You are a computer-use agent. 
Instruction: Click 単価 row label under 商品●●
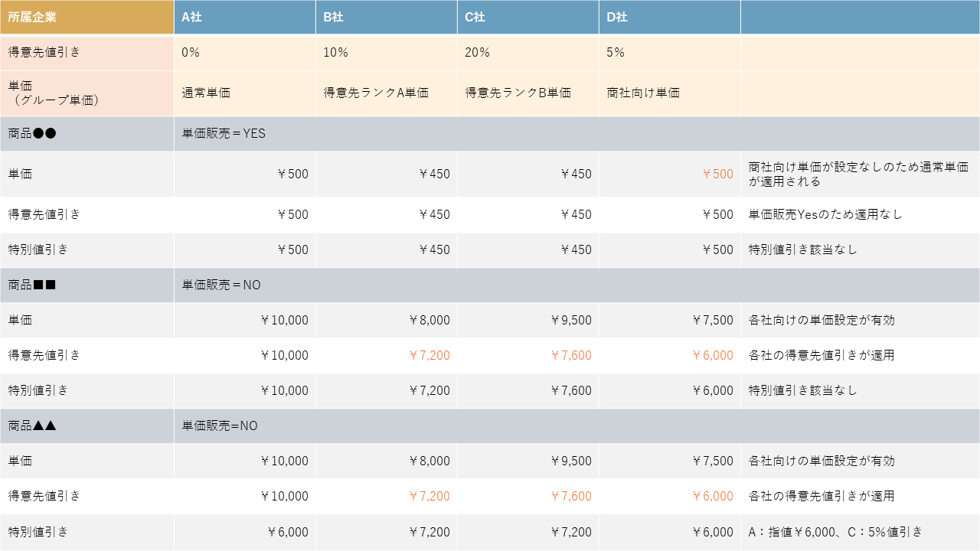click(x=20, y=174)
